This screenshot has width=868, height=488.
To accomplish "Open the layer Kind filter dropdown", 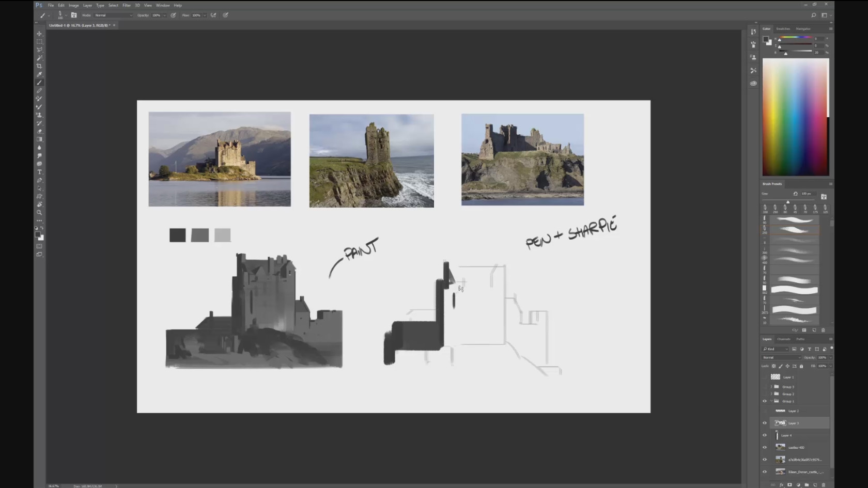I will tap(776, 349).
